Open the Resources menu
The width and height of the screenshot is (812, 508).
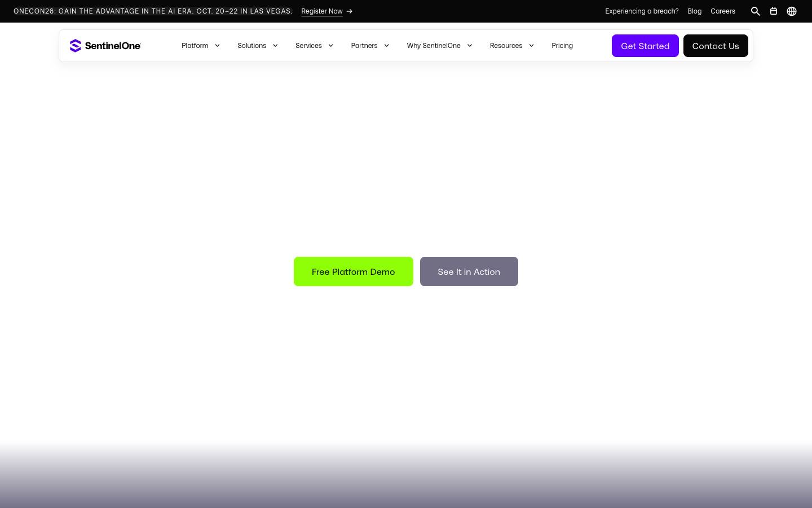(x=506, y=46)
